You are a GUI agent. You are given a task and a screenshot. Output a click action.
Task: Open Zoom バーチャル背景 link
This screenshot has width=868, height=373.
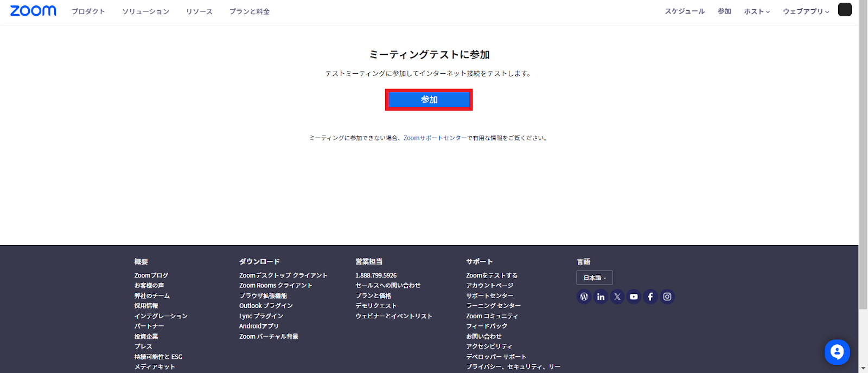(269, 336)
